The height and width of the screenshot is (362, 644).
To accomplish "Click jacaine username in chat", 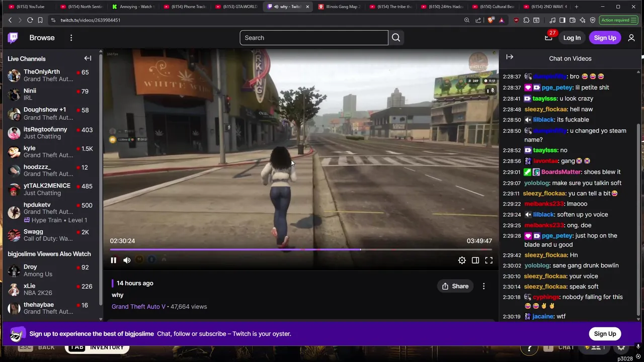I will [x=543, y=316].
